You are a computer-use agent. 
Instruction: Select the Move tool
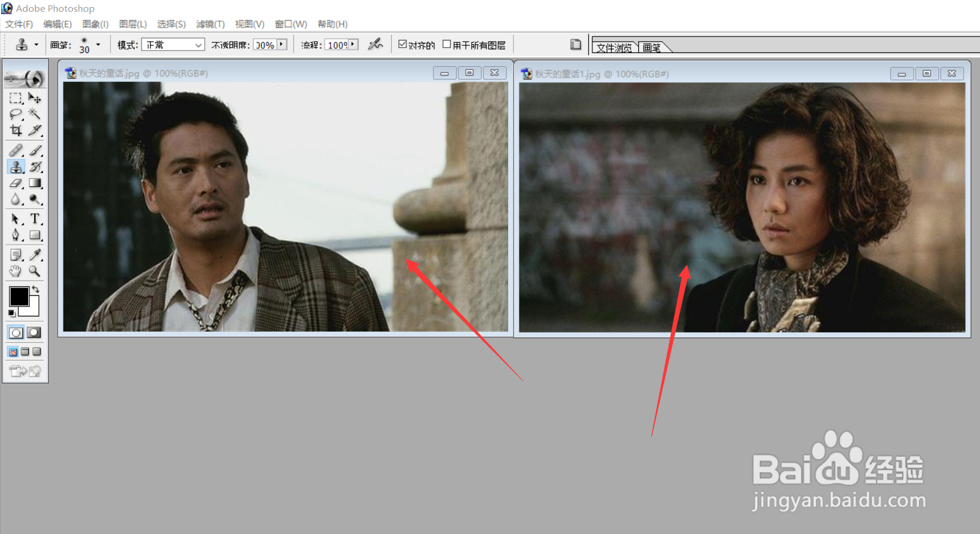[35, 98]
